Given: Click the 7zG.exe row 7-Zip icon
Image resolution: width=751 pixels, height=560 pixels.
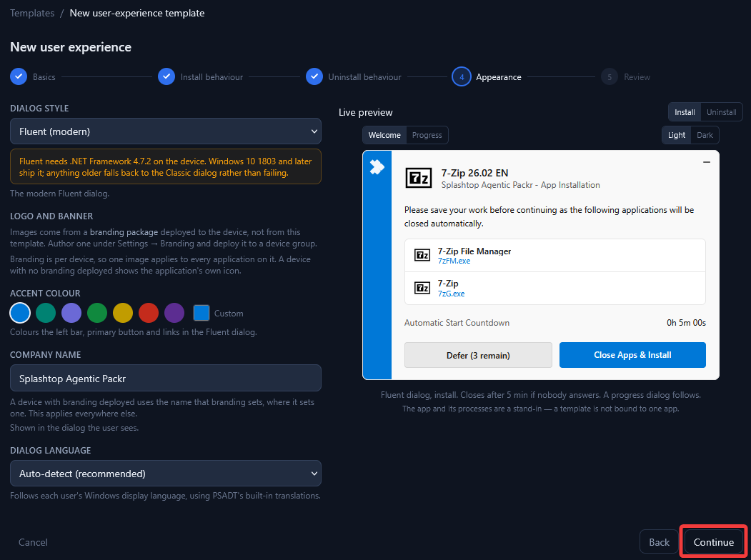Looking at the screenshot, I should (x=422, y=288).
